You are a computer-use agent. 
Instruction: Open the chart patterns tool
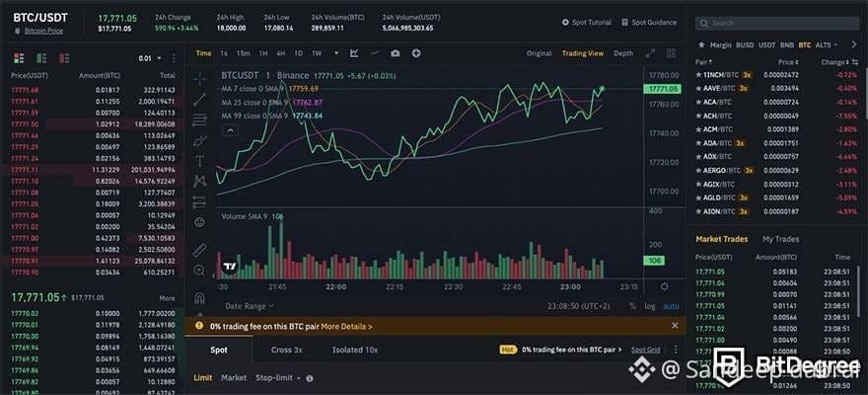(x=200, y=181)
